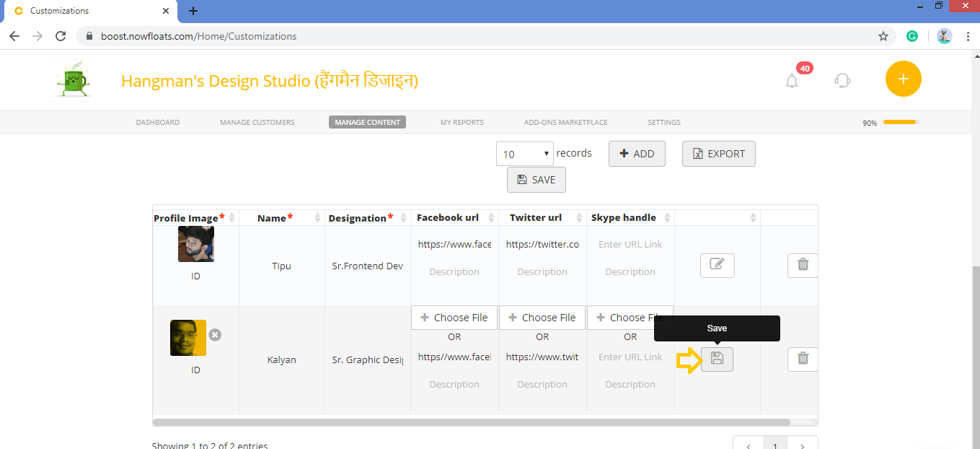The height and width of the screenshot is (449, 980).
Task: Sort by Twitter url column
Action: (542, 217)
